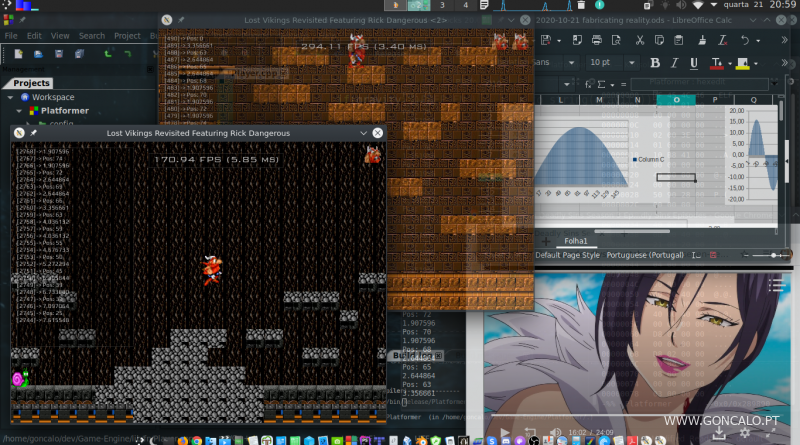Click the Sum sigma icon in Calc
800x445 pixels.
click(x=602, y=84)
